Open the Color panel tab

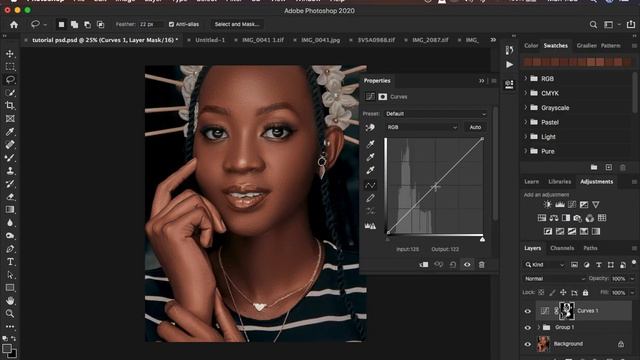pyautogui.click(x=531, y=46)
